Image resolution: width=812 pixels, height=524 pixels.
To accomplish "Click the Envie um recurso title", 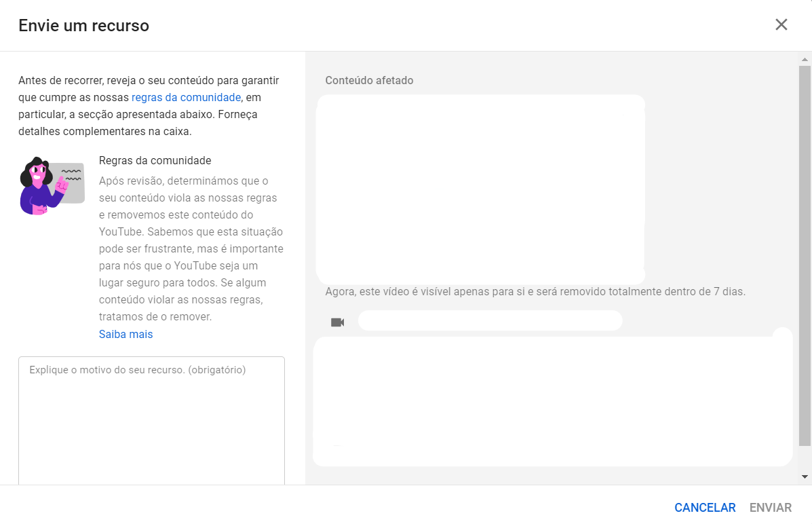I will click(84, 25).
